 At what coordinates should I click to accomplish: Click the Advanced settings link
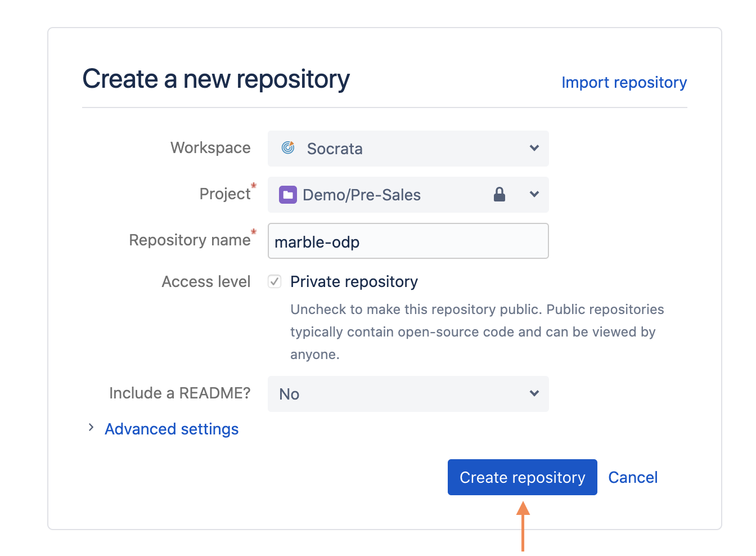point(172,429)
